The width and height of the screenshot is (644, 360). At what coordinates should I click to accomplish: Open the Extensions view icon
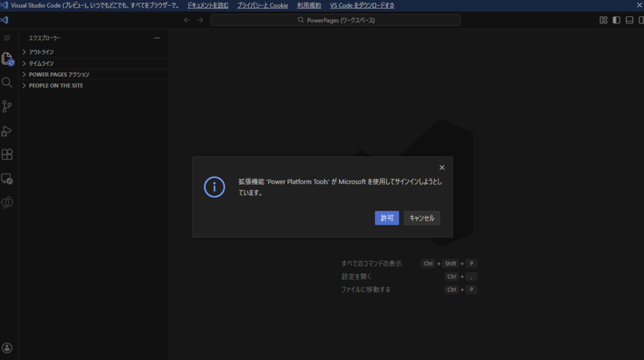(7, 154)
